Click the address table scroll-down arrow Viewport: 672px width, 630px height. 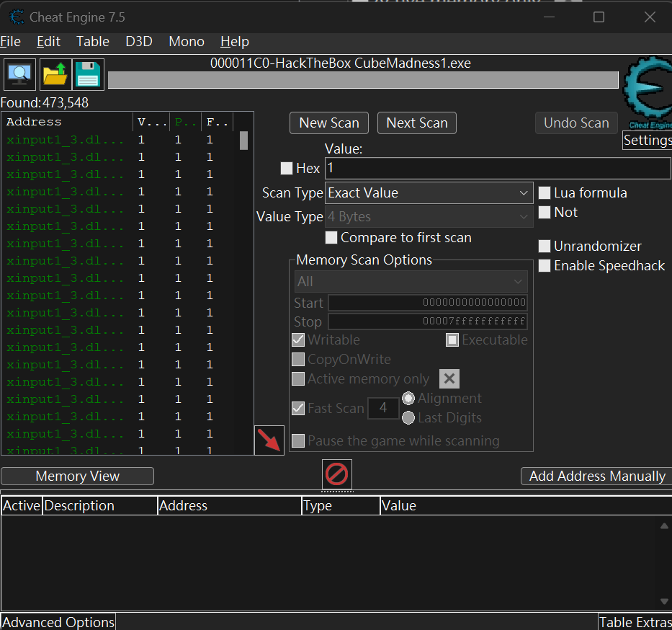(x=664, y=601)
